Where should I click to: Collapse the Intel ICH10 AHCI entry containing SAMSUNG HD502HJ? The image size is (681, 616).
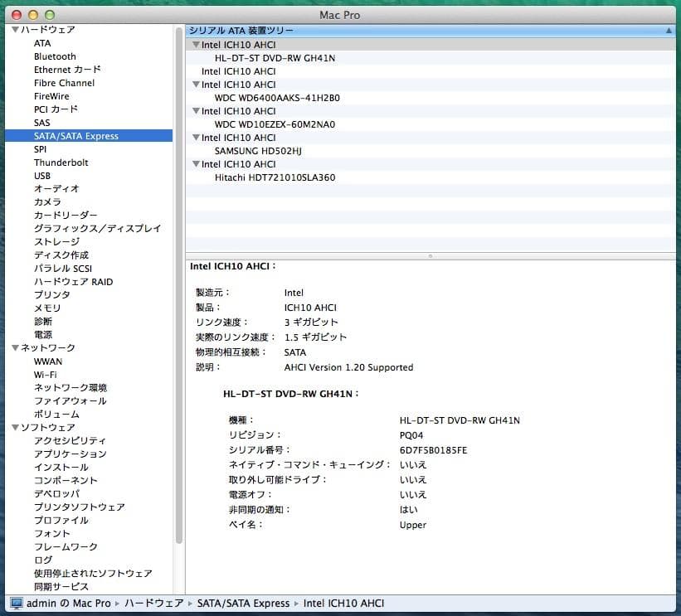point(195,138)
